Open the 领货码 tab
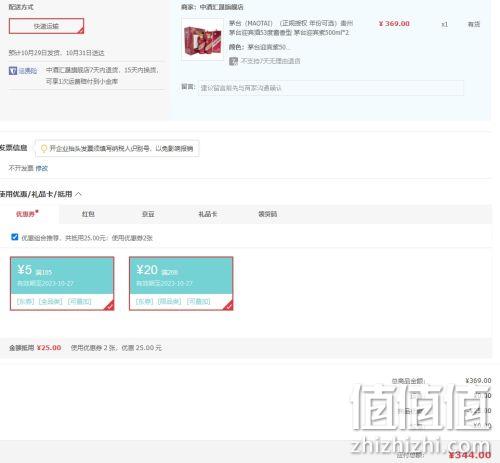Viewport: 500px width, 463px height. (267, 214)
